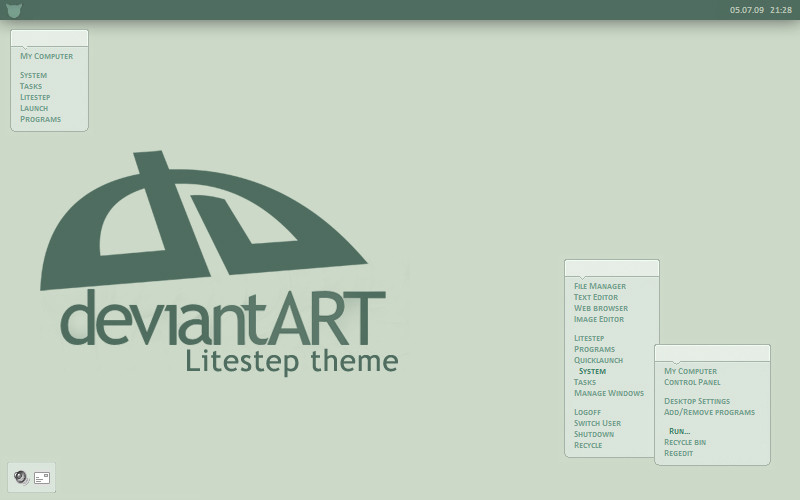The width and height of the screenshot is (800, 500).
Task: Click the envelope tray icon
Action: click(42, 478)
